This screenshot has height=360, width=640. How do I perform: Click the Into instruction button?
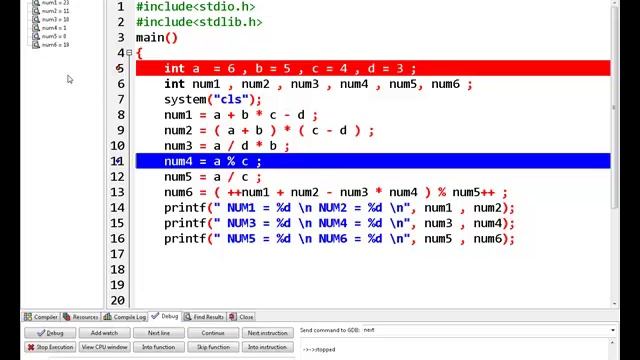pos(268,347)
